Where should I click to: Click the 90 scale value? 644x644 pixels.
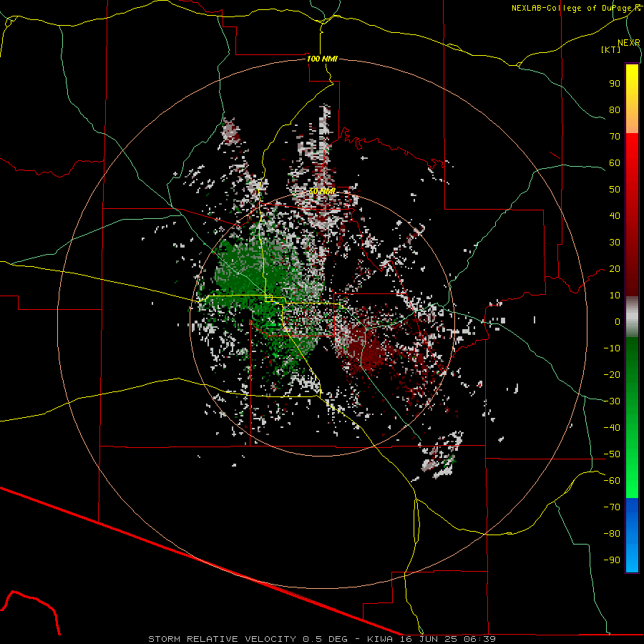point(615,84)
